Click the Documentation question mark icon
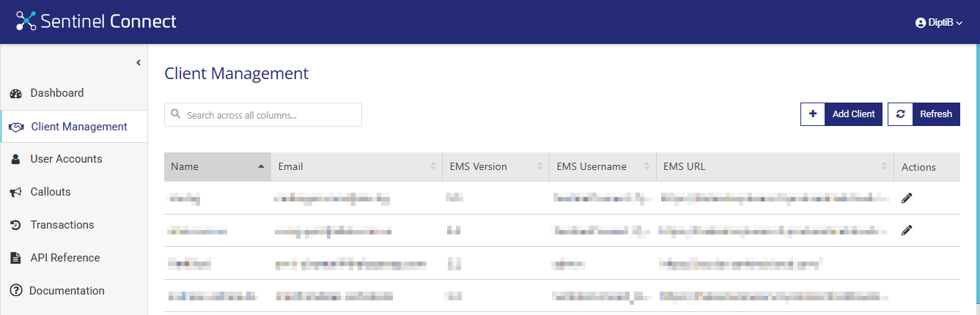This screenshot has height=315, width=980. [15, 291]
